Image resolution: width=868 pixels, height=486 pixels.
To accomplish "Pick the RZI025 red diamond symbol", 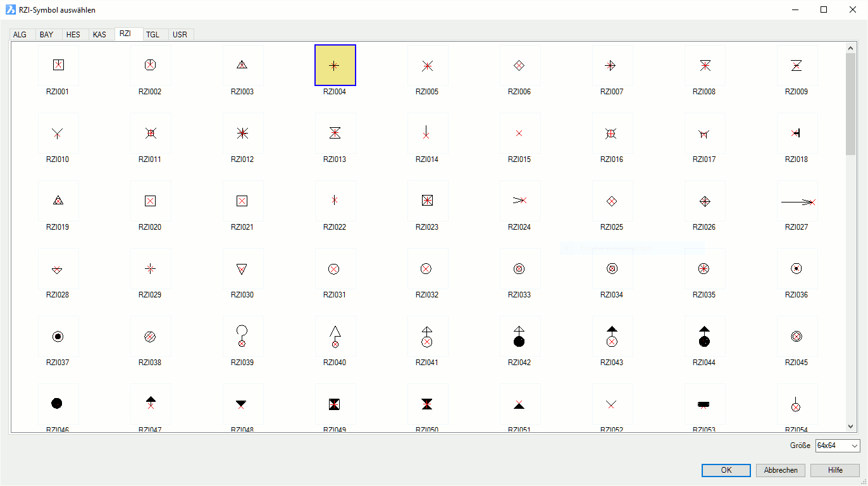I will pos(612,201).
